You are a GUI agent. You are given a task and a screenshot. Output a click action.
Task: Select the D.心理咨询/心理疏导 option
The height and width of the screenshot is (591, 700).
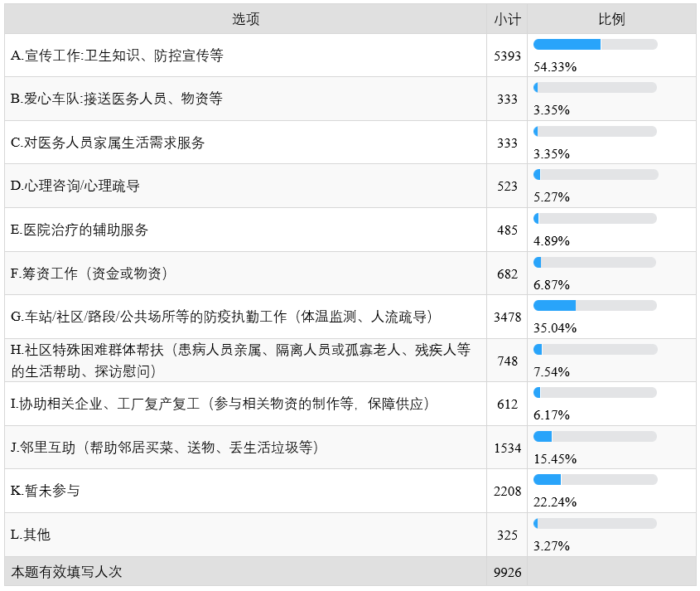75,186
